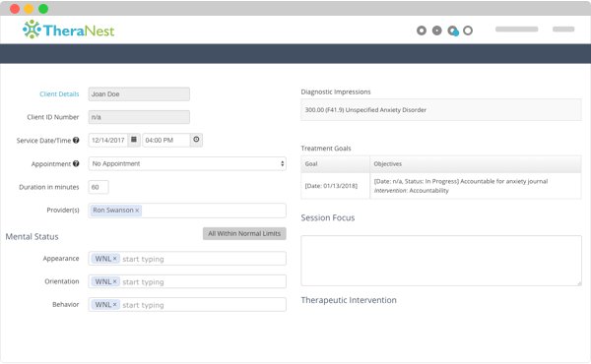
Task: Click the Behavior start typing field
Action: 203,305
